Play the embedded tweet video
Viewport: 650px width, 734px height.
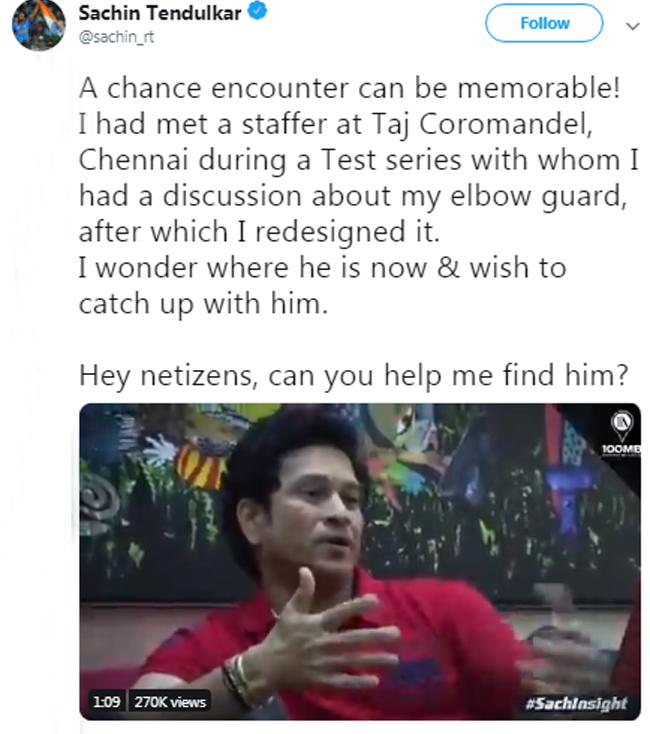(x=360, y=562)
